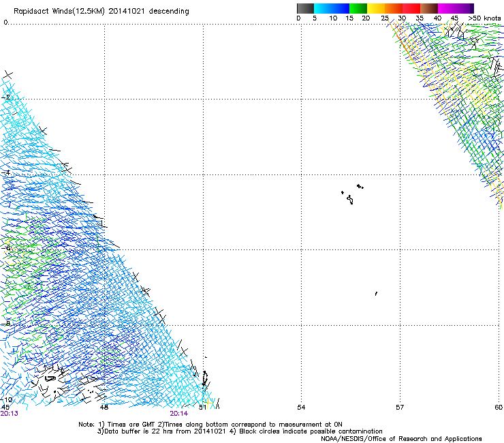Click the map title 'Rapidsact Winds(12.5KM) 20141021 descending'
Image resolution: width=504 pixels, height=443 pixels.
(x=101, y=12)
